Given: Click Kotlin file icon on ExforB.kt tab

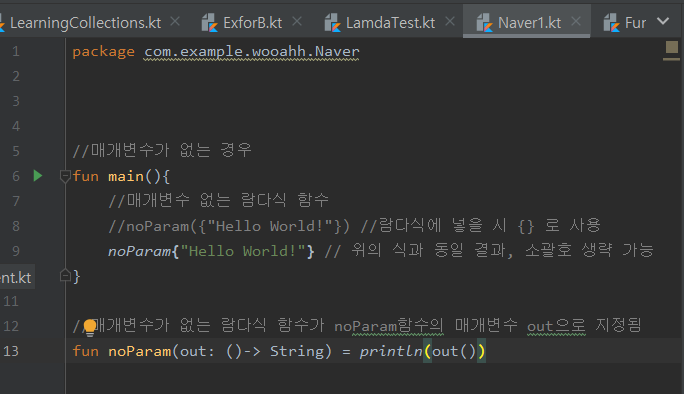Looking at the screenshot, I should click(x=209, y=22).
